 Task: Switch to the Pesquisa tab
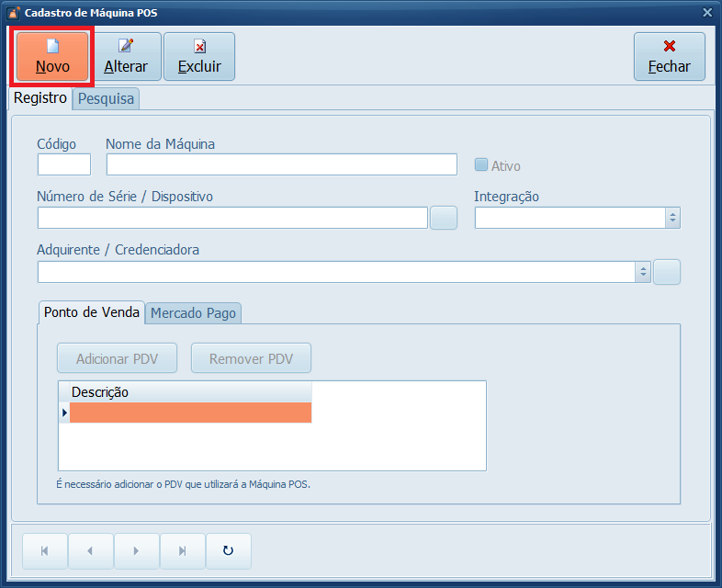[106, 99]
